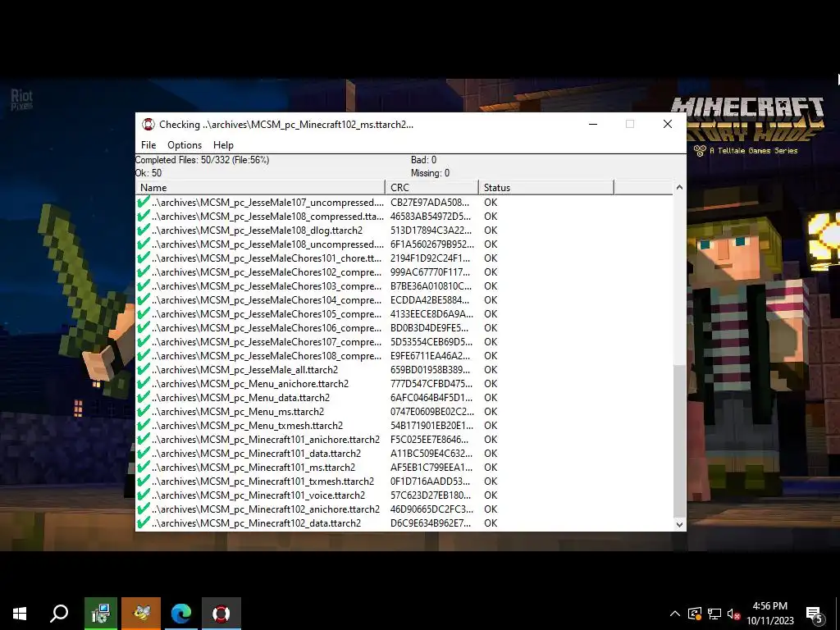840x630 pixels.
Task: Click green checkmark for JesseMale107_uncompressed row
Action: coord(143,202)
